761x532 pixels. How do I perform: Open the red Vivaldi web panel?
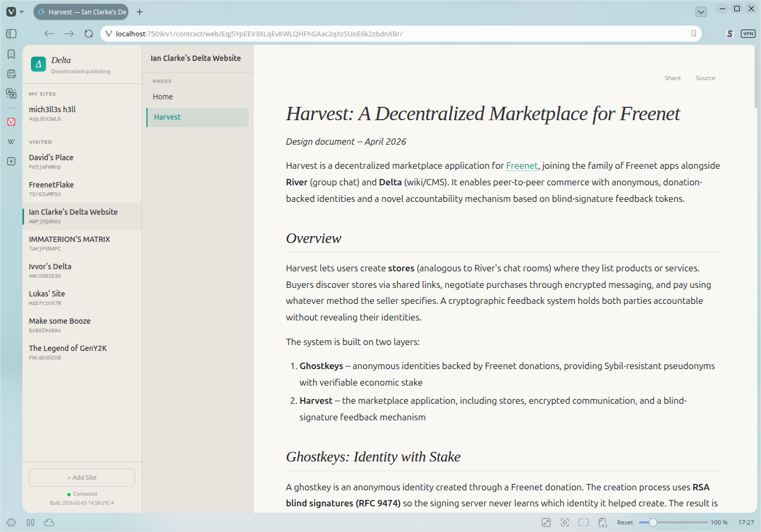[11, 122]
